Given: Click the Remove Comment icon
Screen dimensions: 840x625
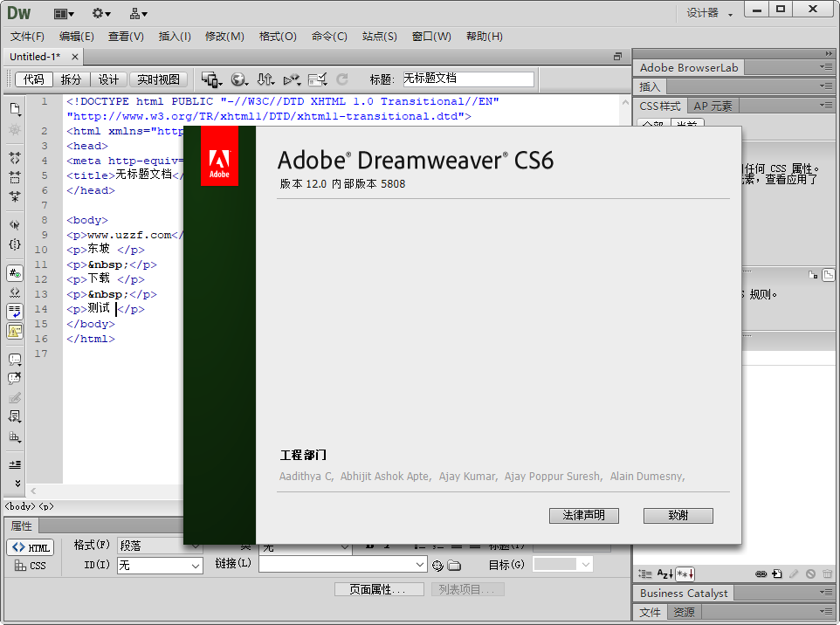Looking at the screenshot, I should pos(15,378).
